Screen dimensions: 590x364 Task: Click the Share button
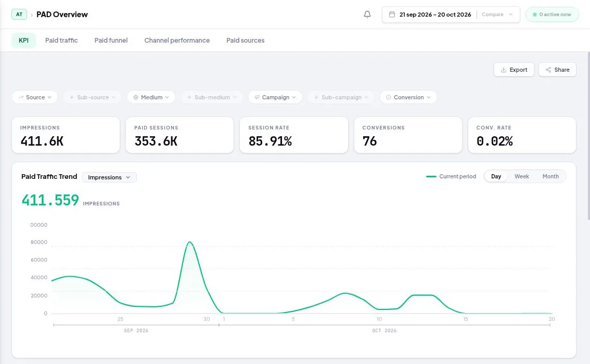(557, 70)
